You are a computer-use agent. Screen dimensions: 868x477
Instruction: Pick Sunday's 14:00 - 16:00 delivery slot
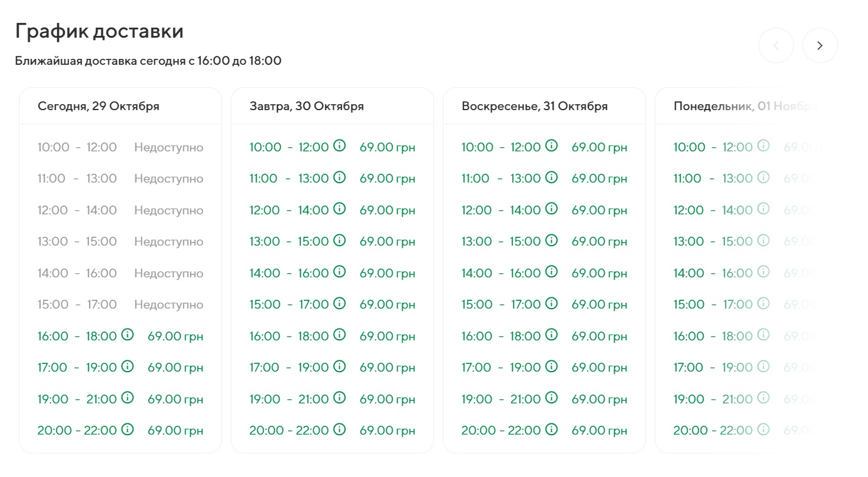501,273
